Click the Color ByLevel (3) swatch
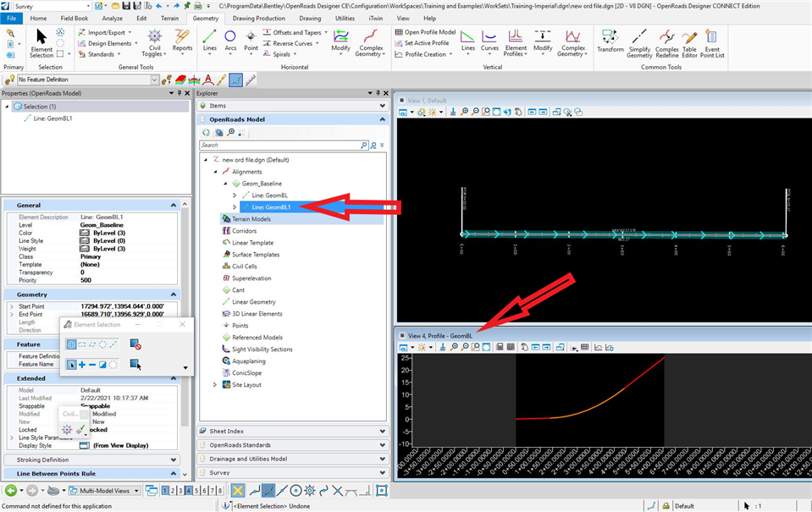This screenshot has height=512, width=812. (x=85, y=233)
